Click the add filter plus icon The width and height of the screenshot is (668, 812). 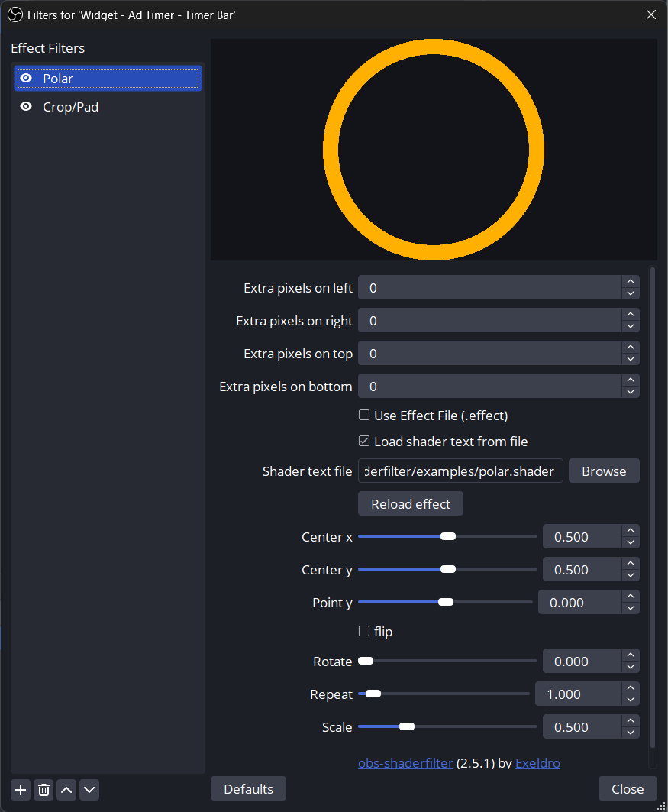(21, 790)
